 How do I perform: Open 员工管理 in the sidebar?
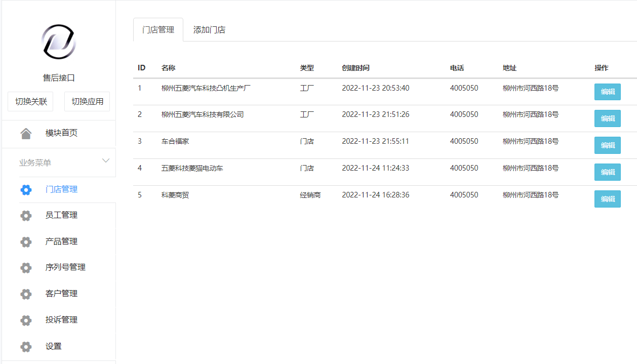coord(61,215)
